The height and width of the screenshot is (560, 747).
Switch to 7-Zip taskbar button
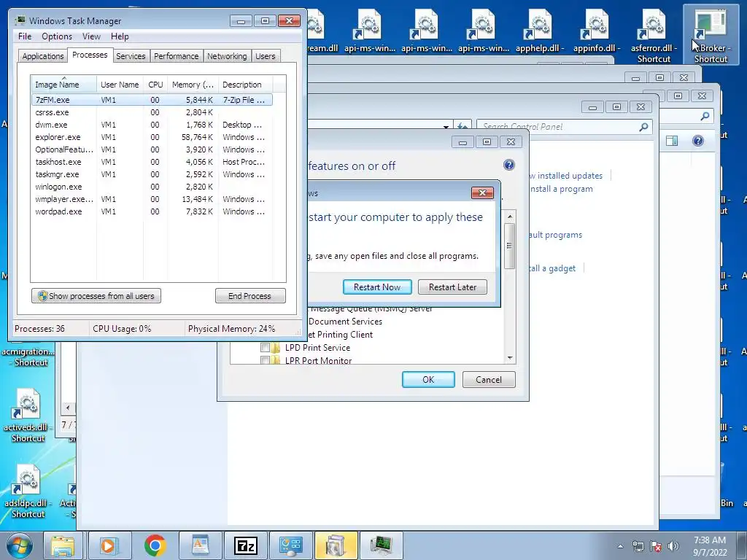pyautogui.click(x=245, y=545)
